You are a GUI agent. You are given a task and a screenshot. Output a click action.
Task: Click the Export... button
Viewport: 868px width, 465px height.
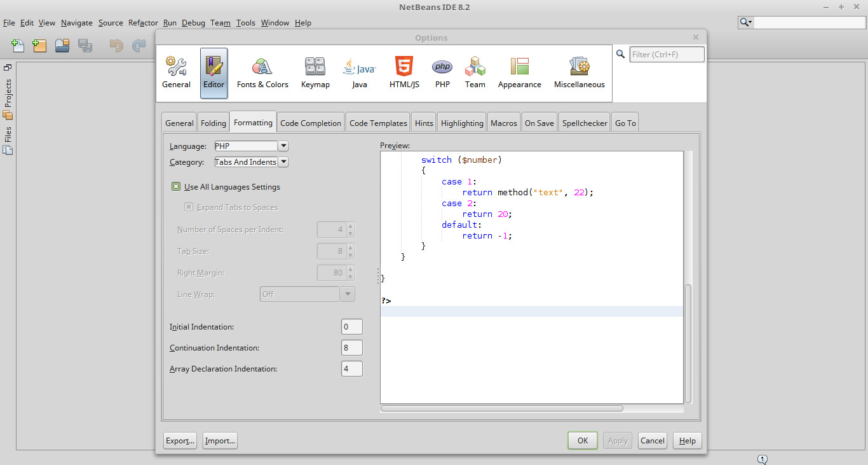click(180, 440)
